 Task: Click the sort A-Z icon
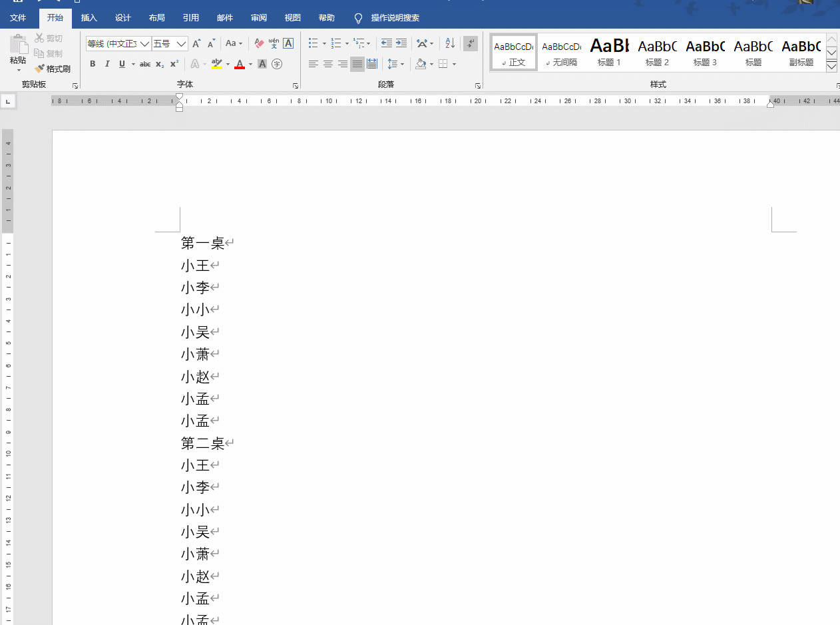pyautogui.click(x=450, y=44)
